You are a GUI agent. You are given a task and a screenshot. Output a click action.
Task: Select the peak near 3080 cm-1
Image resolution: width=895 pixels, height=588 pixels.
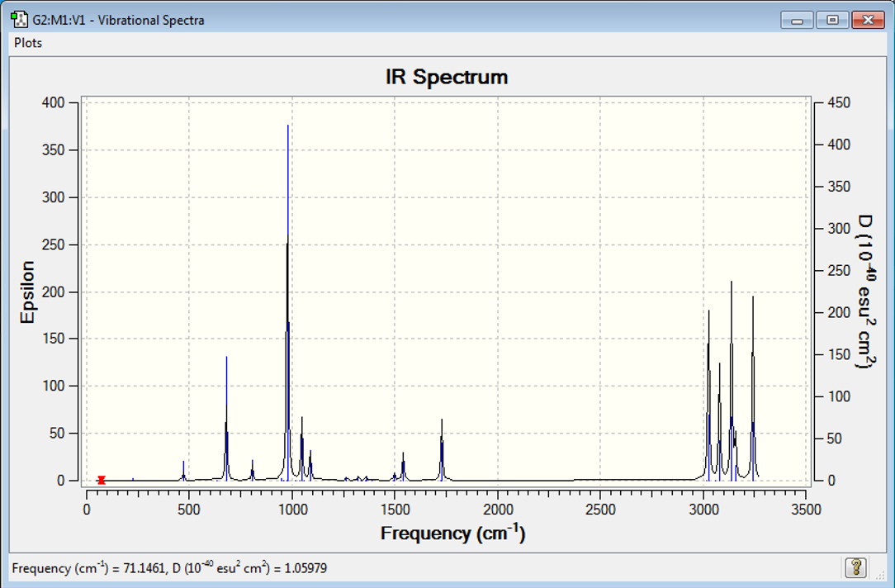coord(719,421)
